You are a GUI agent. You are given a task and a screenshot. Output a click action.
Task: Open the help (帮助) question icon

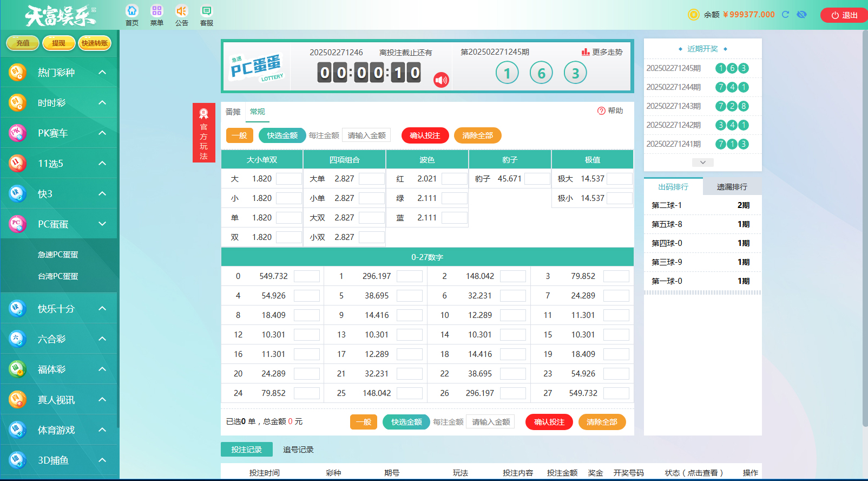[601, 111]
